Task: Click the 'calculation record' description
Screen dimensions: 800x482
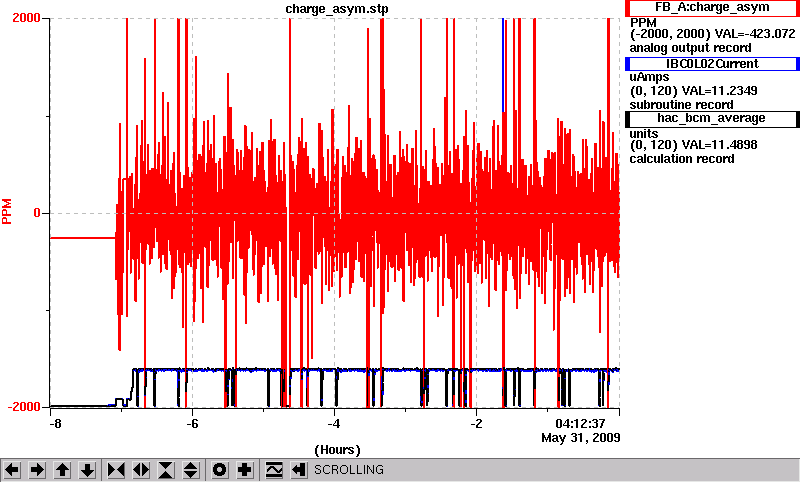Action: (682, 159)
